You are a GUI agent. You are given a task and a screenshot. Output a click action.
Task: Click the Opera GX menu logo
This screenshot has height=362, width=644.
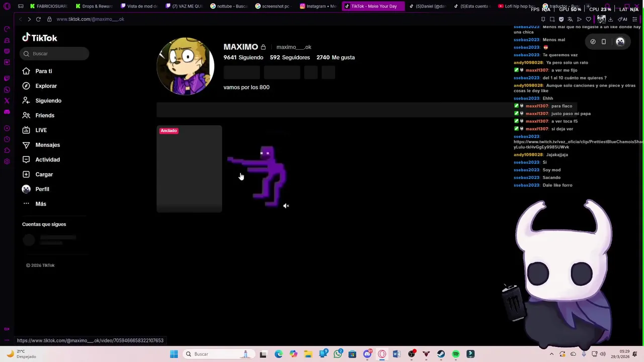click(7, 6)
